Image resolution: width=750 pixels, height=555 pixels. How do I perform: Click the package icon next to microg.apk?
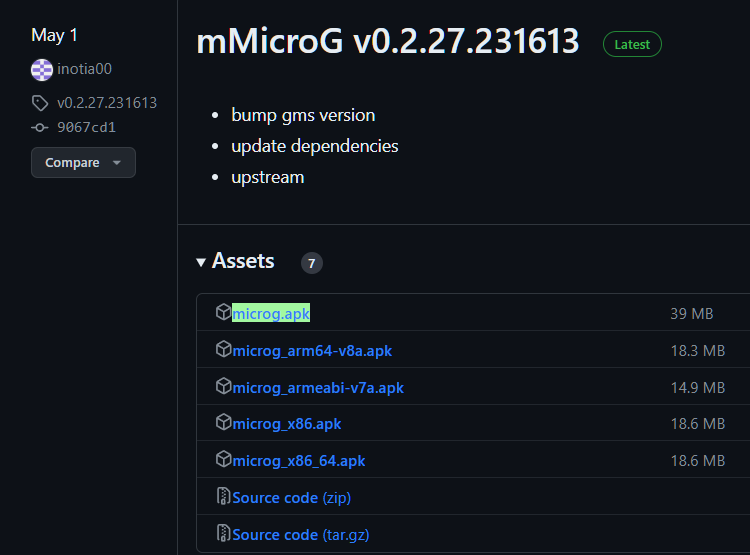tap(223, 312)
